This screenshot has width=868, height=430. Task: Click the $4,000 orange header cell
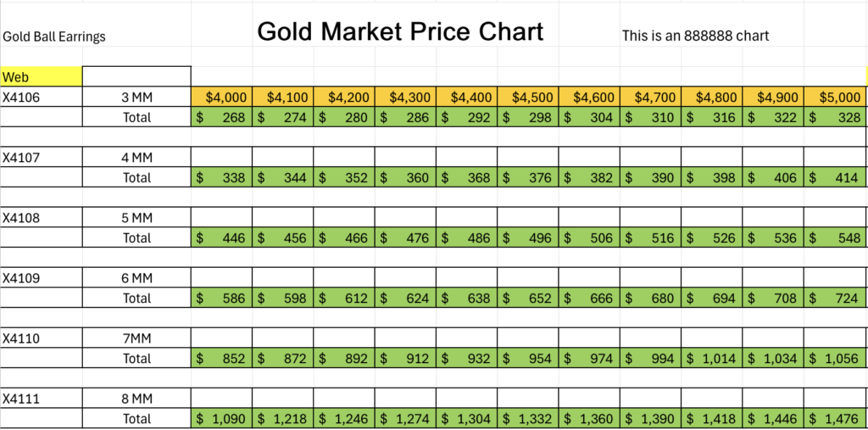click(x=222, y=97)
